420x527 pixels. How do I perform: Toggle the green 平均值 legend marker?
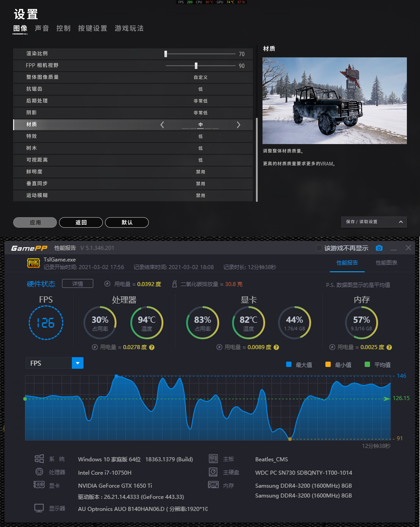coord(367,365)
